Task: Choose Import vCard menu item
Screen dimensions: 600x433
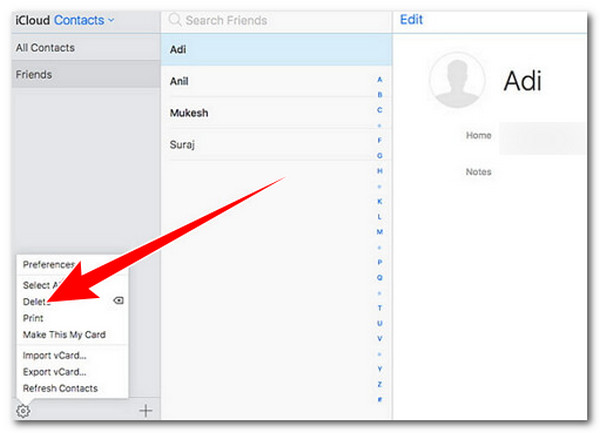Action: (x=55, y=355)
